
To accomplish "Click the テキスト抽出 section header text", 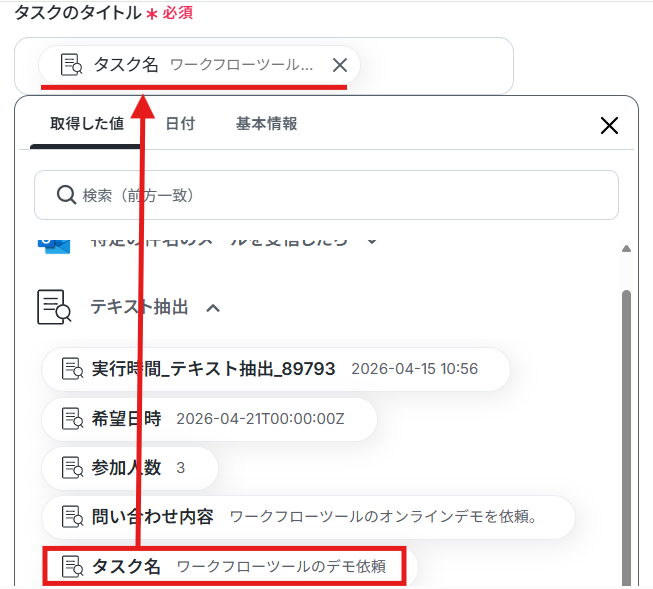I will (139, 307).
